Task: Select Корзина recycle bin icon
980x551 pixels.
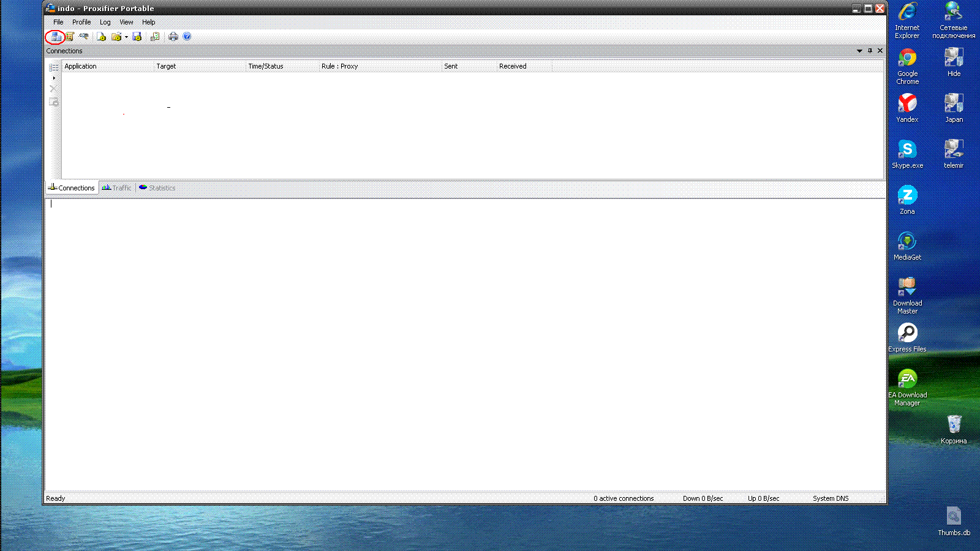Action: [954, 429]
